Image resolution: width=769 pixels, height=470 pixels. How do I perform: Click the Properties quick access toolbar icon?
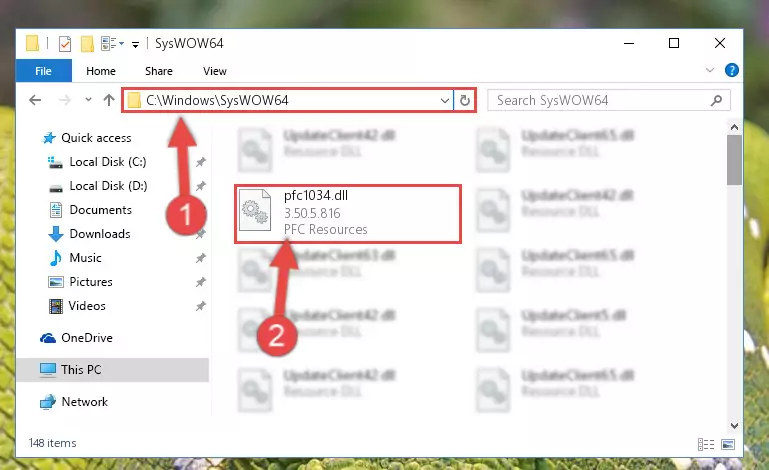tap(65, 44)
